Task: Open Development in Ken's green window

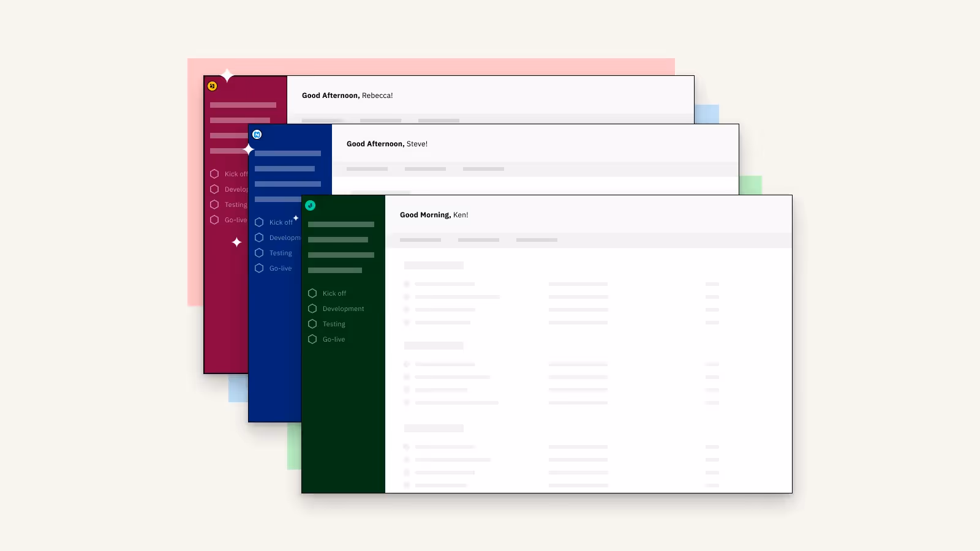Action: [344, 309]
